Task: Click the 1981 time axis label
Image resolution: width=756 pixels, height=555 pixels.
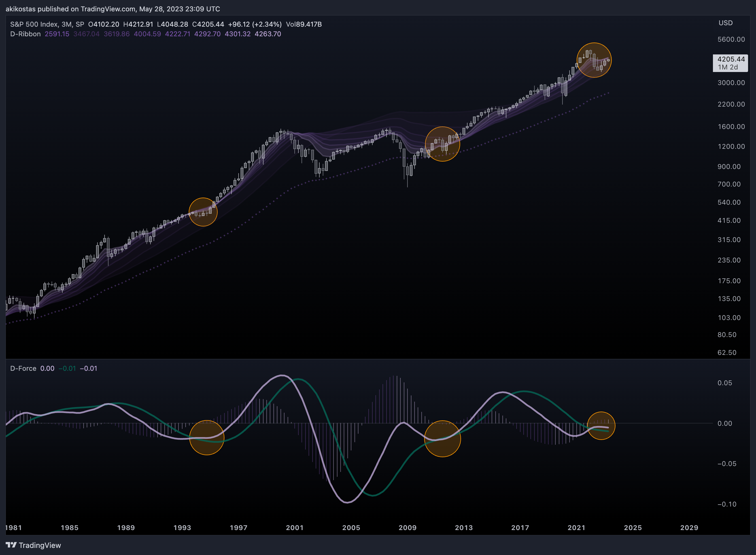Action: 14,528
